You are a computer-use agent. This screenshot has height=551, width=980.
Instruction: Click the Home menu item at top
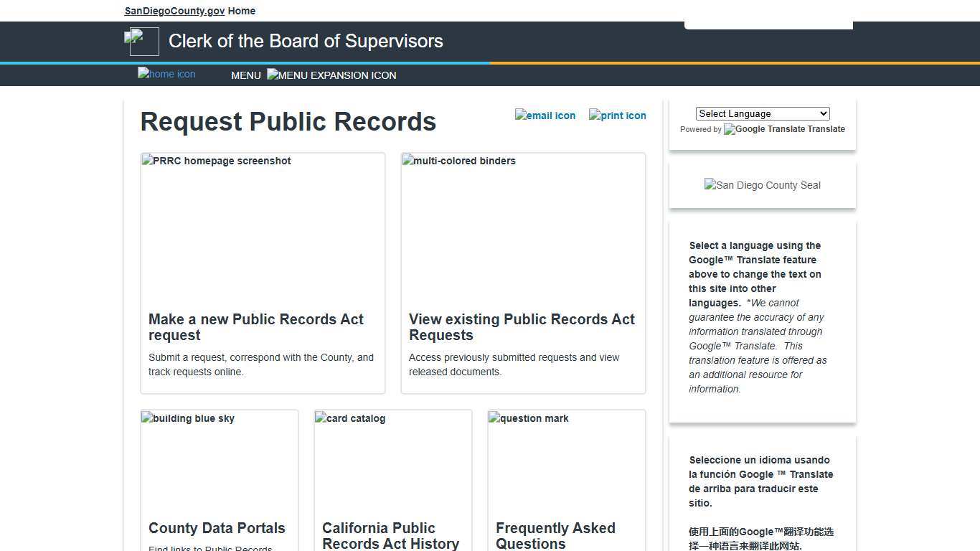pos(241,11)
